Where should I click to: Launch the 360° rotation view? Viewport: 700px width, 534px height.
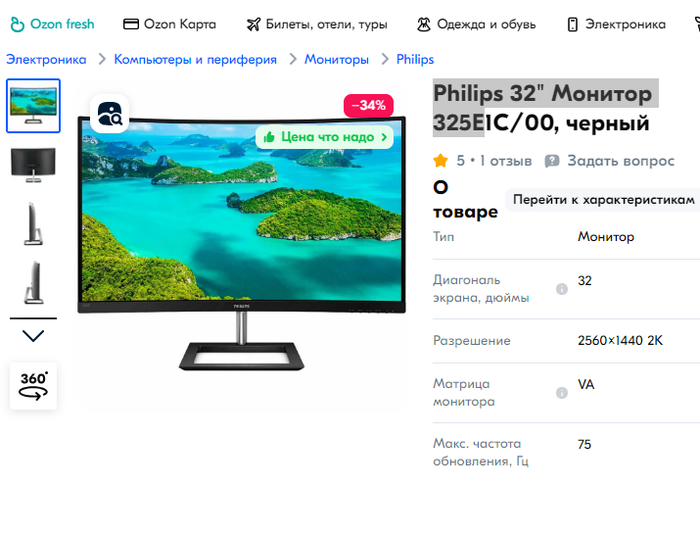(33, 386)
